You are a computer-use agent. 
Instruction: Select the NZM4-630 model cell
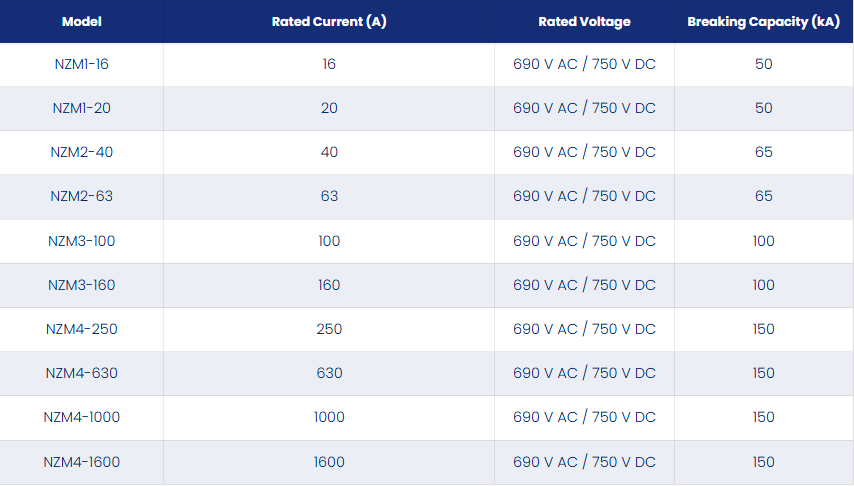[x=82, y=373]
